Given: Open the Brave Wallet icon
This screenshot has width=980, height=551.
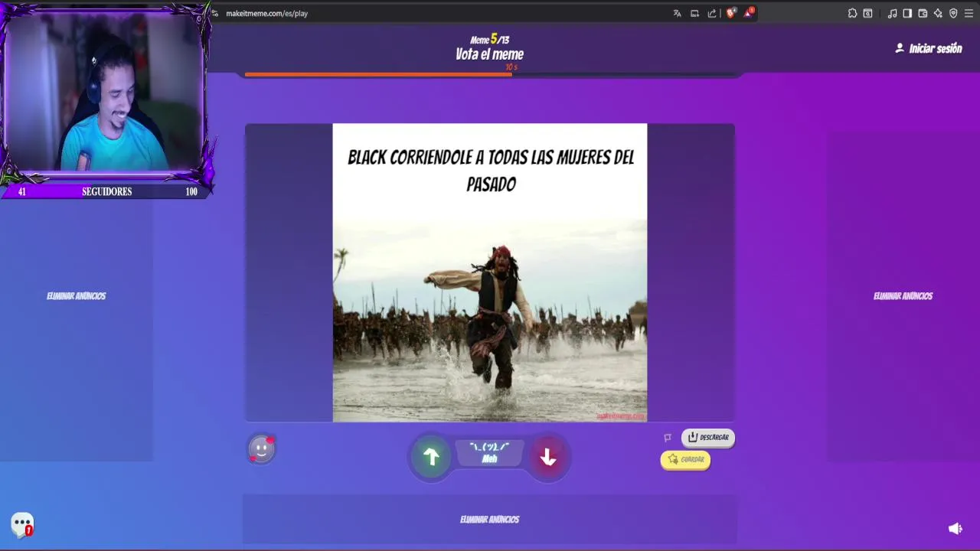Looking at the screenshot, I should tap(923, 13).
